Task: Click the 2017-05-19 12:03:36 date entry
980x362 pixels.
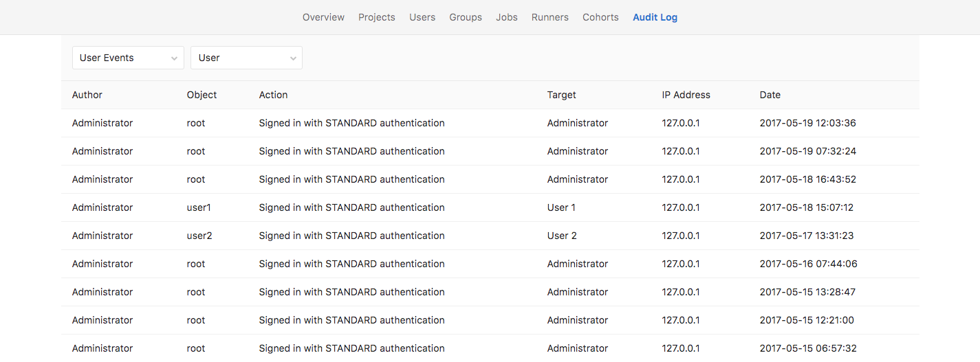Action: (807, 123)
